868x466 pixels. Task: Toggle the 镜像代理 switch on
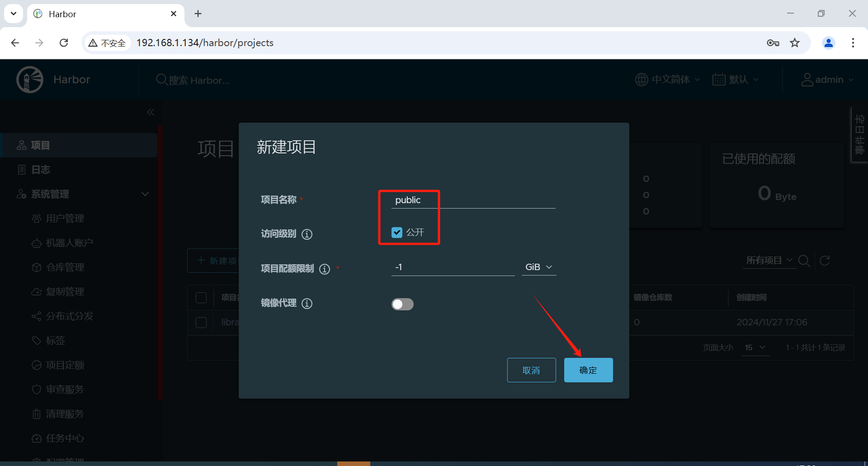point(402,304)
